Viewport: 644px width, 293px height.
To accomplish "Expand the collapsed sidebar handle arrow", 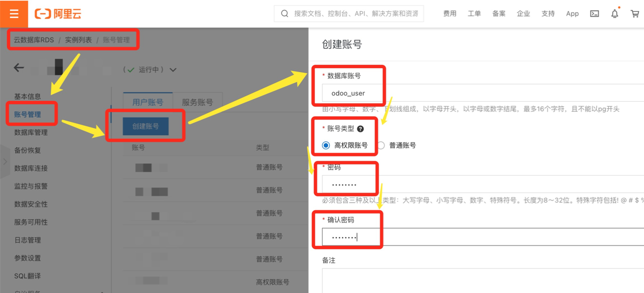I will (x=5, y=162).
